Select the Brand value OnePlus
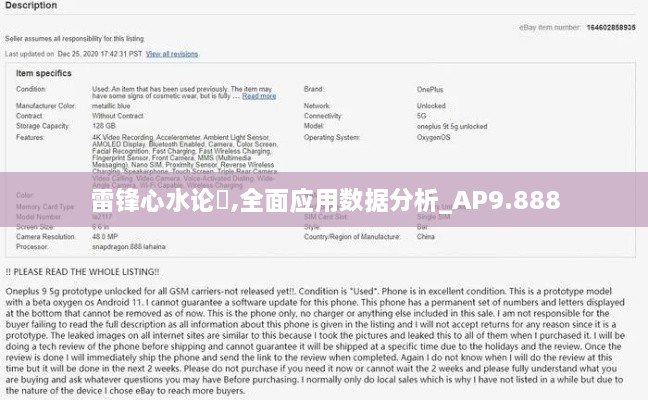 pos(430,89)
